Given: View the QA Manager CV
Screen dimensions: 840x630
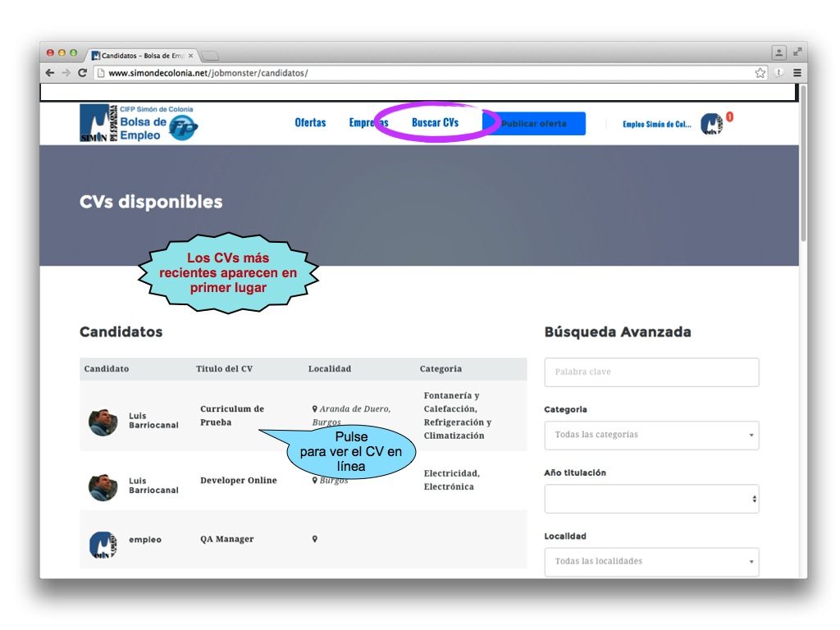Looking at the screenshot, I should tap(226, 539).
